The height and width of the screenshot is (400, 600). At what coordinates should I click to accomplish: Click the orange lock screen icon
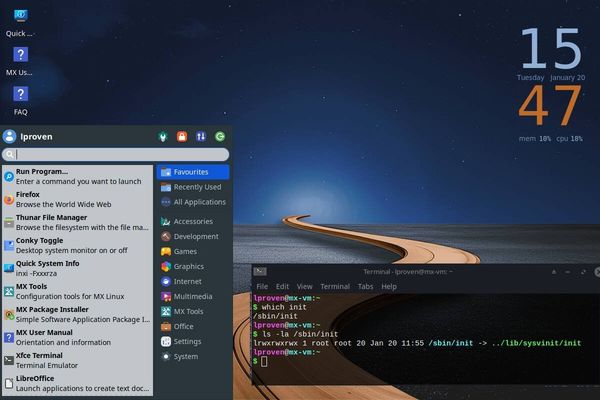tap(182, 137)
